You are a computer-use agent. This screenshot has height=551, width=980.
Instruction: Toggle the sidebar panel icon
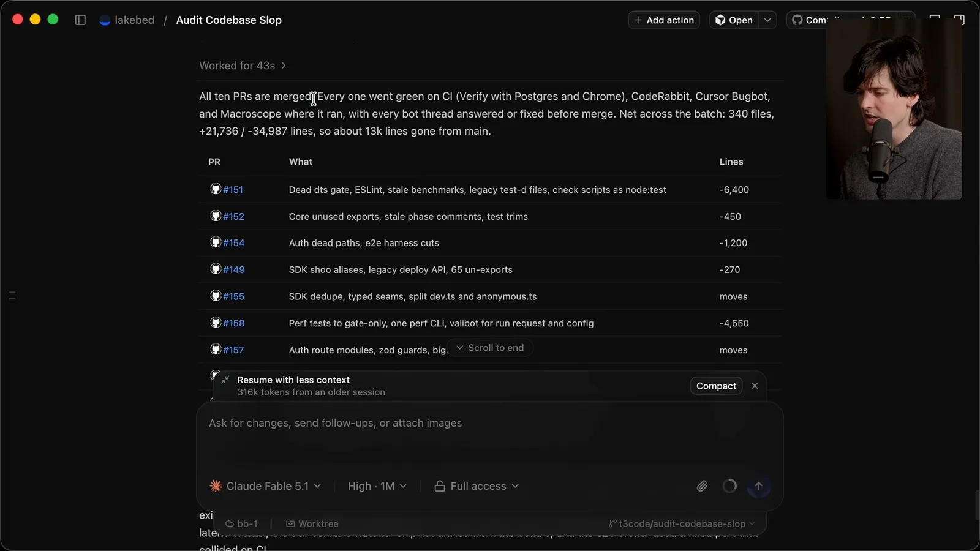click(80, 20)
